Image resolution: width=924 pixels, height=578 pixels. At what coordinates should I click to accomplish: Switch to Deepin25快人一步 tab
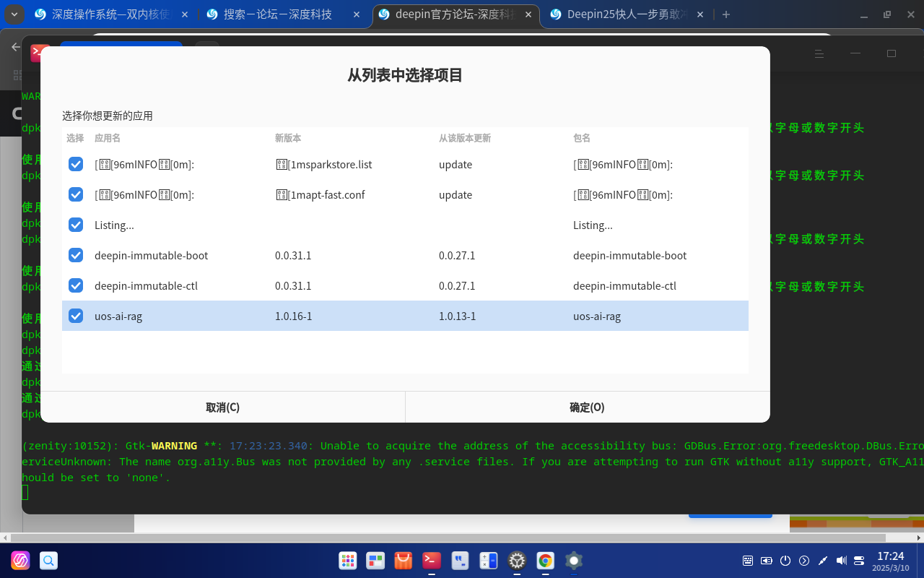click(x=627, y=14)
